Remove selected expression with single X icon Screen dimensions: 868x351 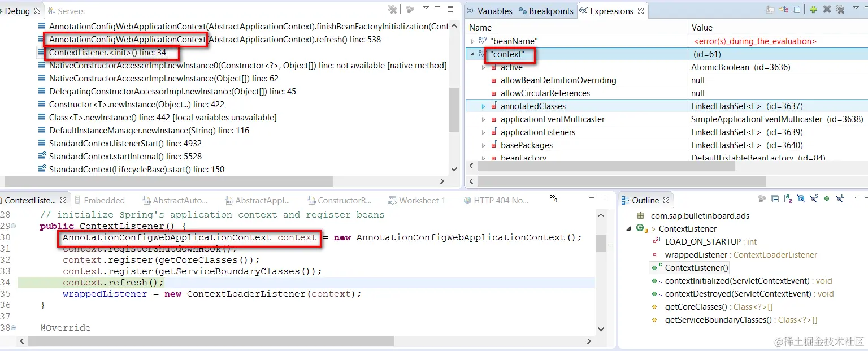click(827, 10)
